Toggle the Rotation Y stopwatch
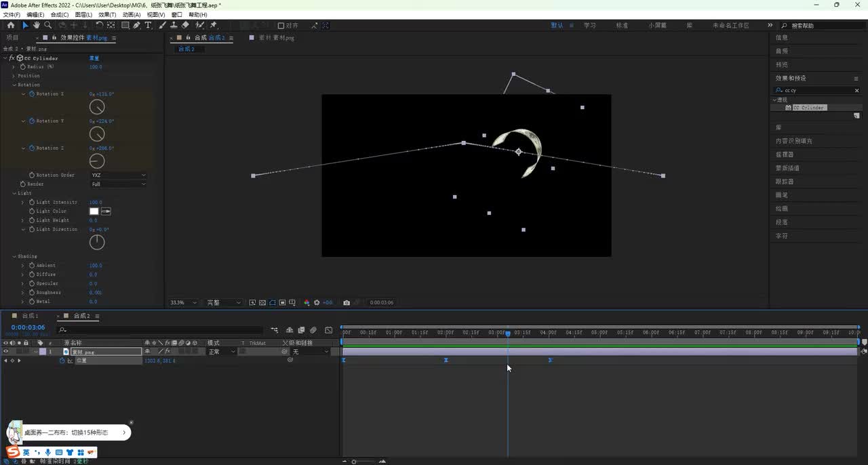The width and height of the screenshot is (868, 465). [x=31, y=121]
